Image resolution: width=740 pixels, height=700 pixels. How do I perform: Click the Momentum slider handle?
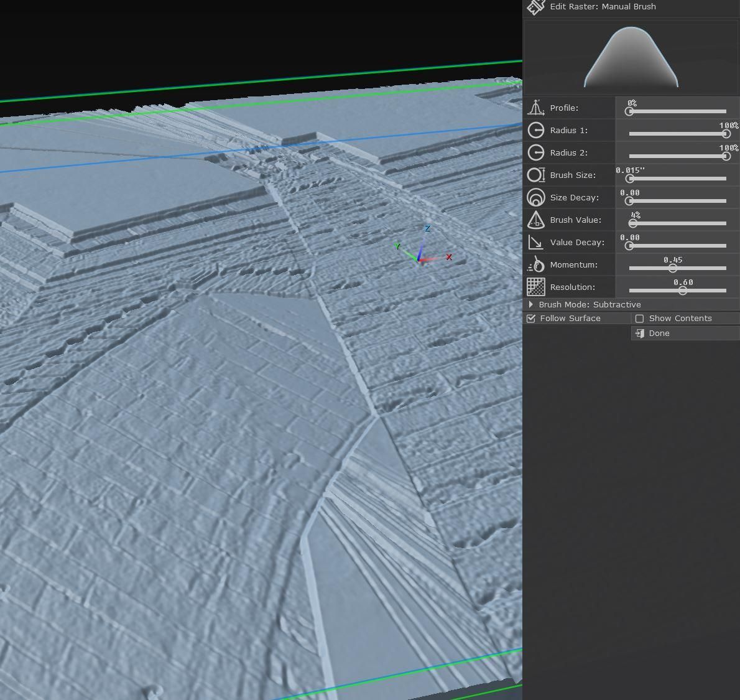(x=672, y=268)
